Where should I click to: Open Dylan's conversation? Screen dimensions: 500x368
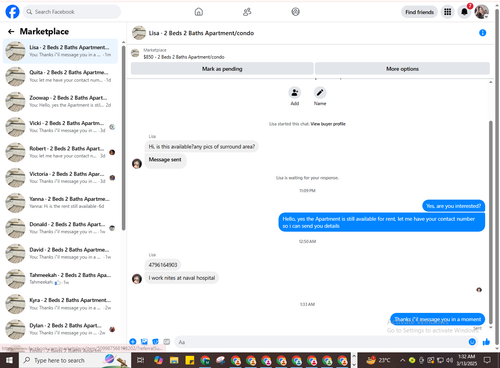click(x=60, y=329)
